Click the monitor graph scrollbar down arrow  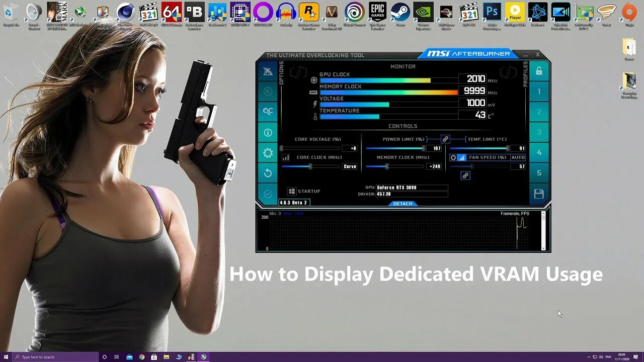coord(543,248)
